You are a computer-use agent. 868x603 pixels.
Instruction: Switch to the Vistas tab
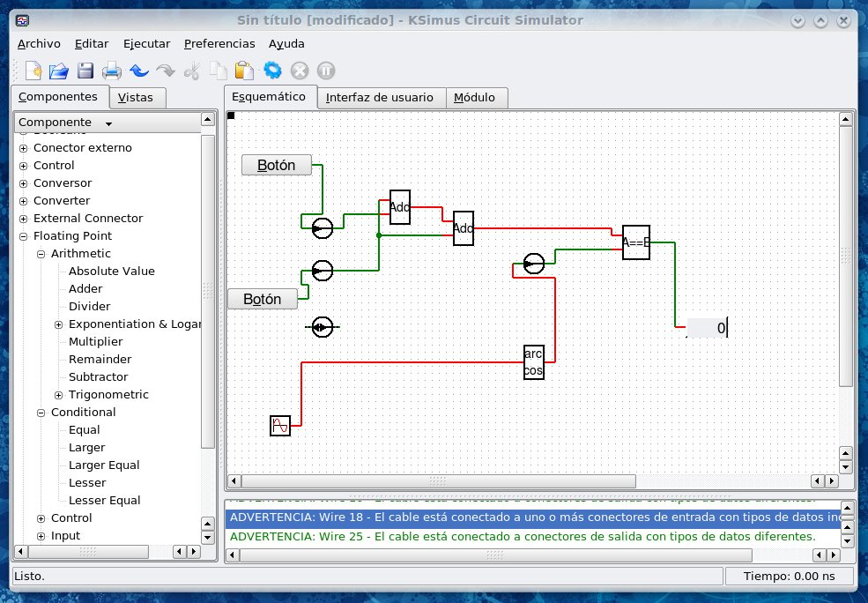point(137,98)
